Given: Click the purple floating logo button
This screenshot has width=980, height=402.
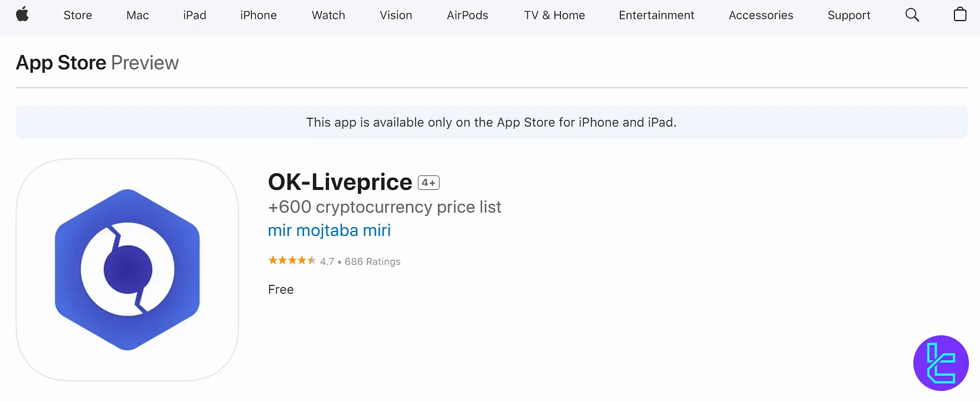Looking at the screenshot, I should pyautogui.click(x=941, y=363).
